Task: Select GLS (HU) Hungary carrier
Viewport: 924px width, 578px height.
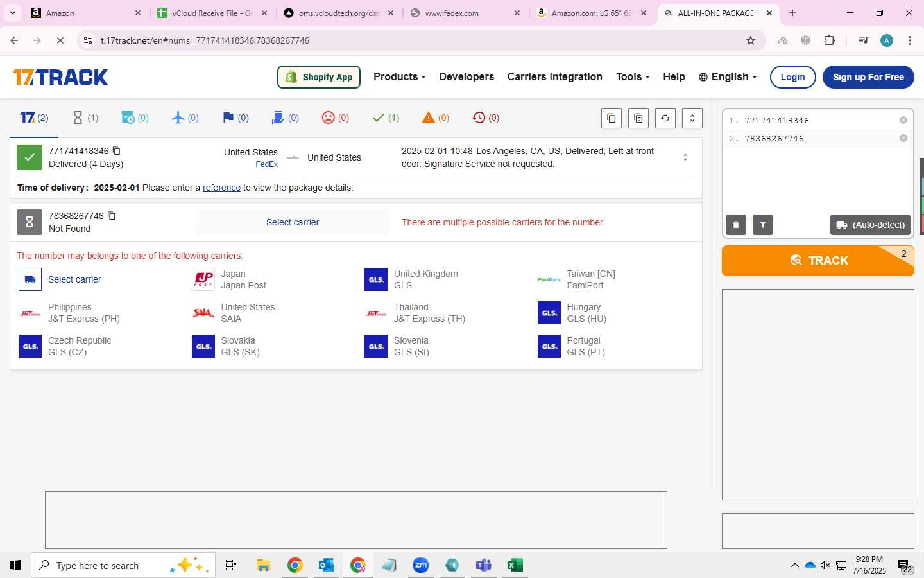Action: 572,313
